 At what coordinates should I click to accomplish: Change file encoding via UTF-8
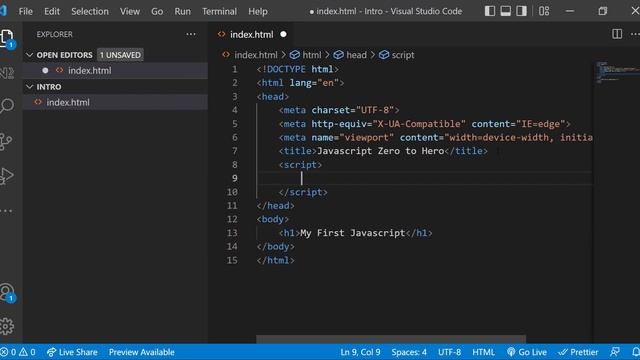tap(449, 352)
